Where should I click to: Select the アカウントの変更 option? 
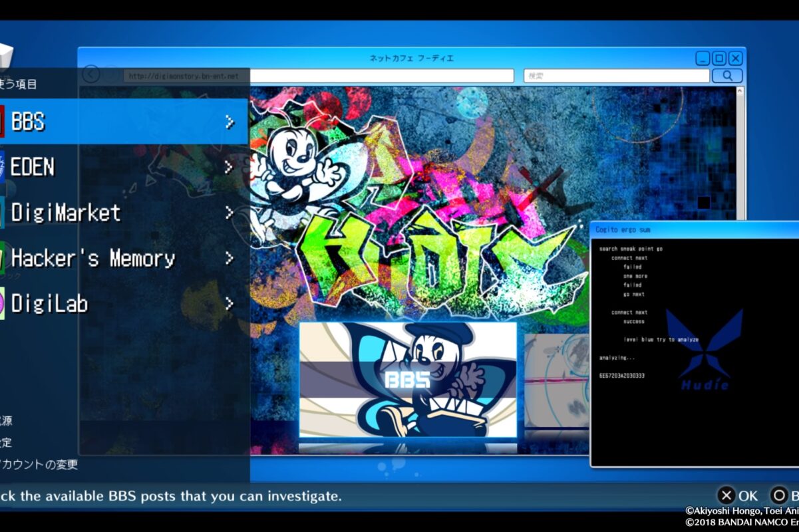point(39,464)
